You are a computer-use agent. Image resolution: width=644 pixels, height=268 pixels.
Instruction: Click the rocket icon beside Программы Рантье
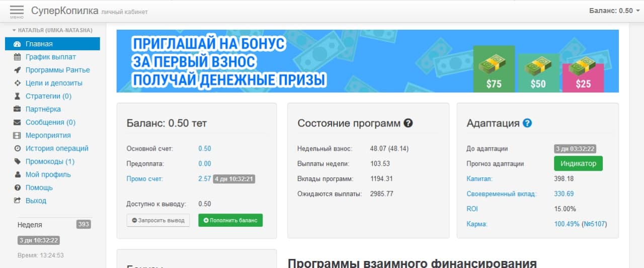click(x=17, y=70)
